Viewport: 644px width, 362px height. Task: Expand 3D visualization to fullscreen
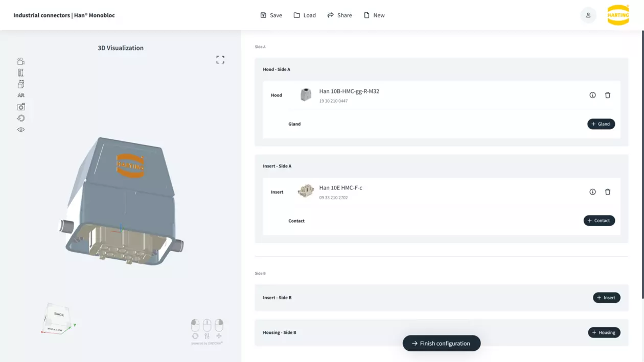pyautogui.click(x=220, y=60)
